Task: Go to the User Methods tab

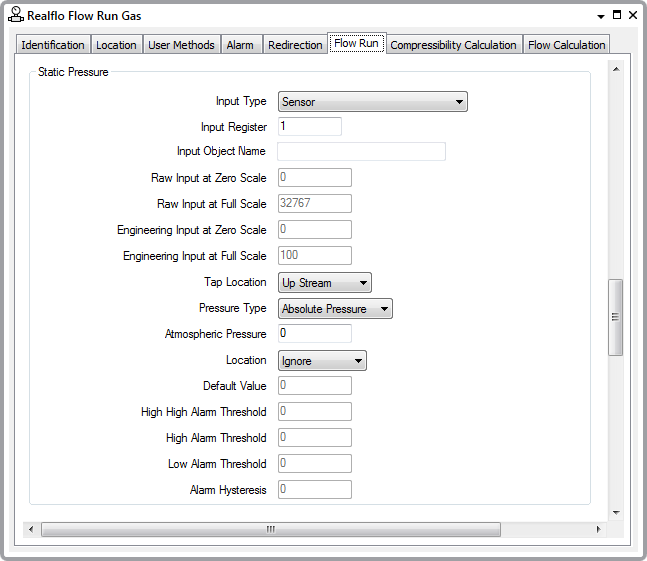Action: (181, 45)
